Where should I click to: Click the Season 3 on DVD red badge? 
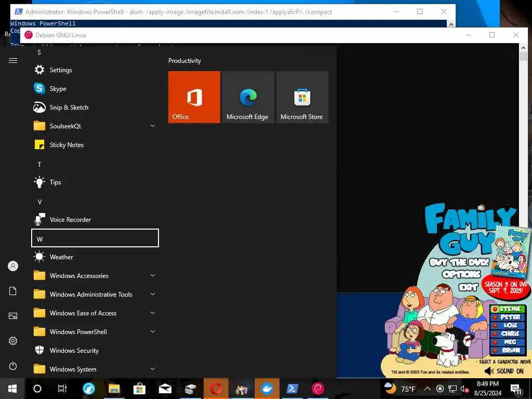click(x=506, y=287)
